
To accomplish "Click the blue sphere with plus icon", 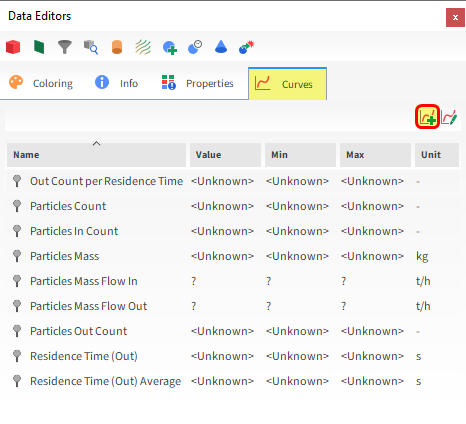I will [170, 47].
